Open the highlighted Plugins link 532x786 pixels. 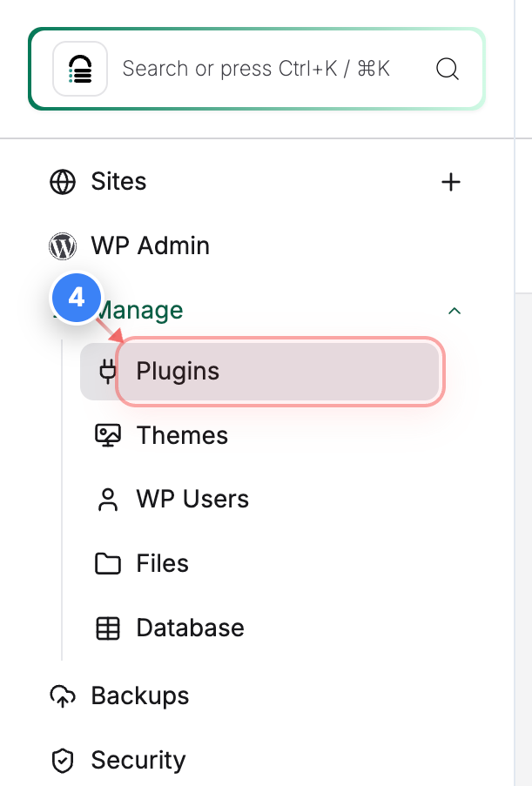coord(177,371)
